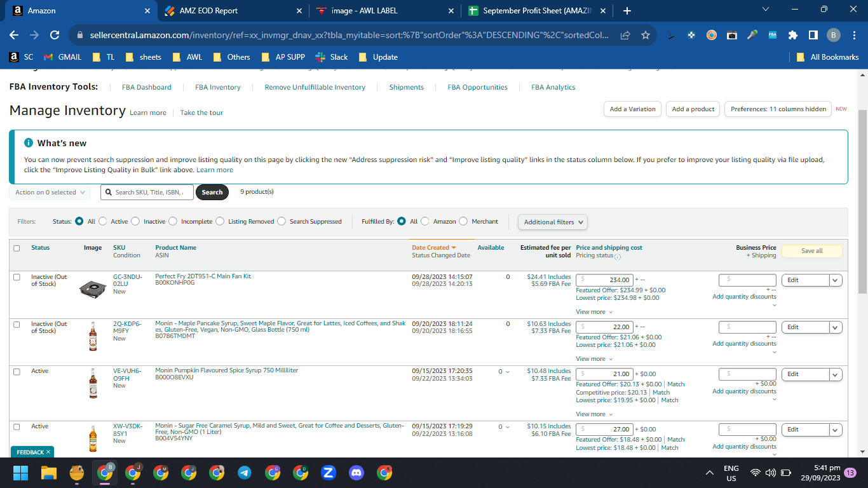Screen dimensions: 868x488
Task: Open the Action on 0 selected dropdown
Action: (x=50, y=193)
